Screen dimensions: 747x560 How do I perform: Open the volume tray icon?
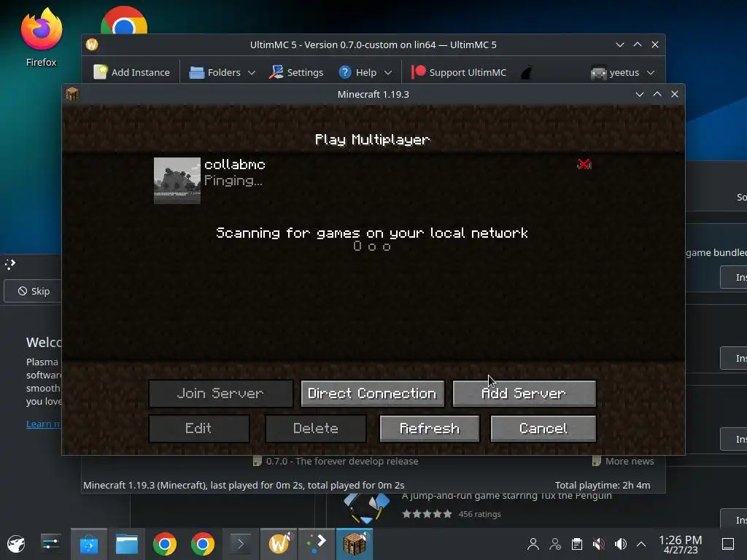[x=621, y=544]
